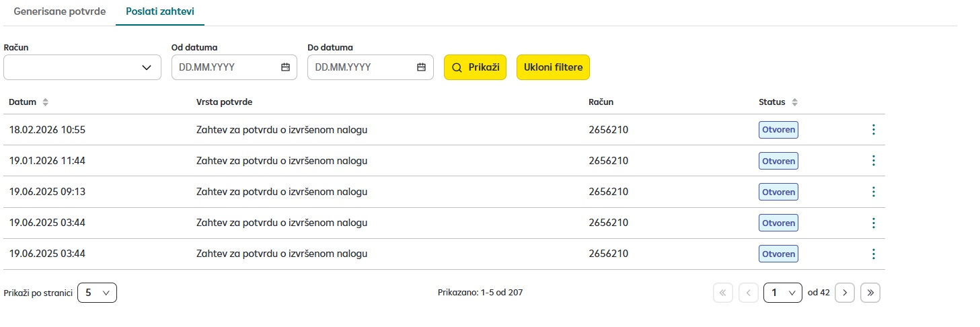Click Otvoren status badge for 19.01.2026 11:44
The height and width of the screenshot is (327, 980).
coord(778,161)
